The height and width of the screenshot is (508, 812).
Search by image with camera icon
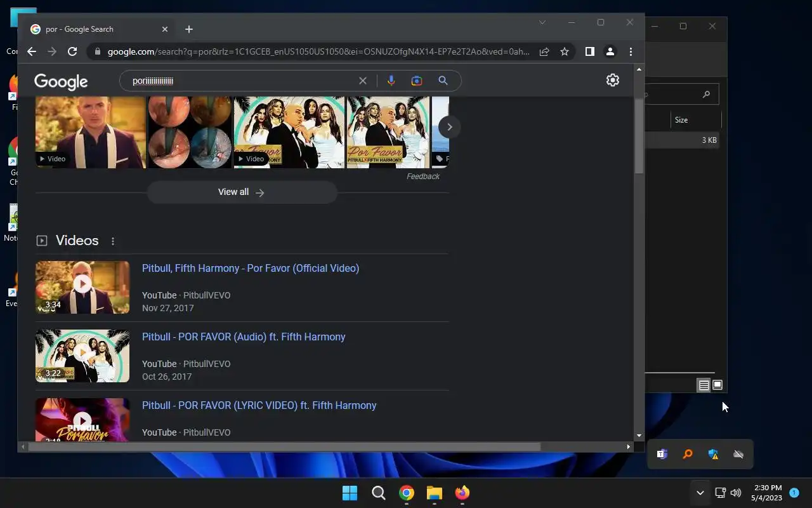(417, 81)
